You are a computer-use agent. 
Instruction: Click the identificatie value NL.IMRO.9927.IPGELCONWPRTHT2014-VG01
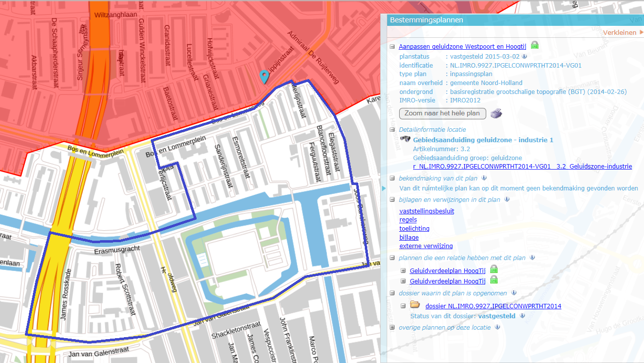[x=516, y=66]
